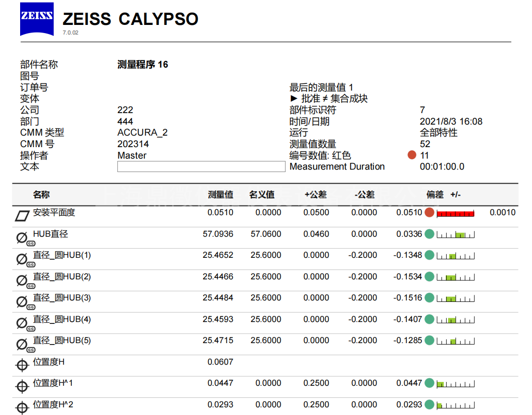Click the diameter icon beside 直径_圆HUB(1)
This screenshot has height=415, width=532.
tap(22, 259)
